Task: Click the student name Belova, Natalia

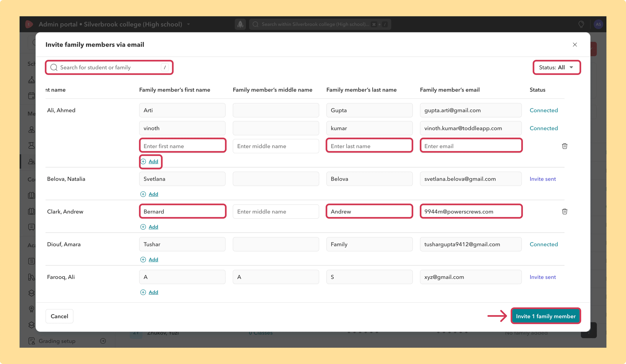Action: point(66,179)
